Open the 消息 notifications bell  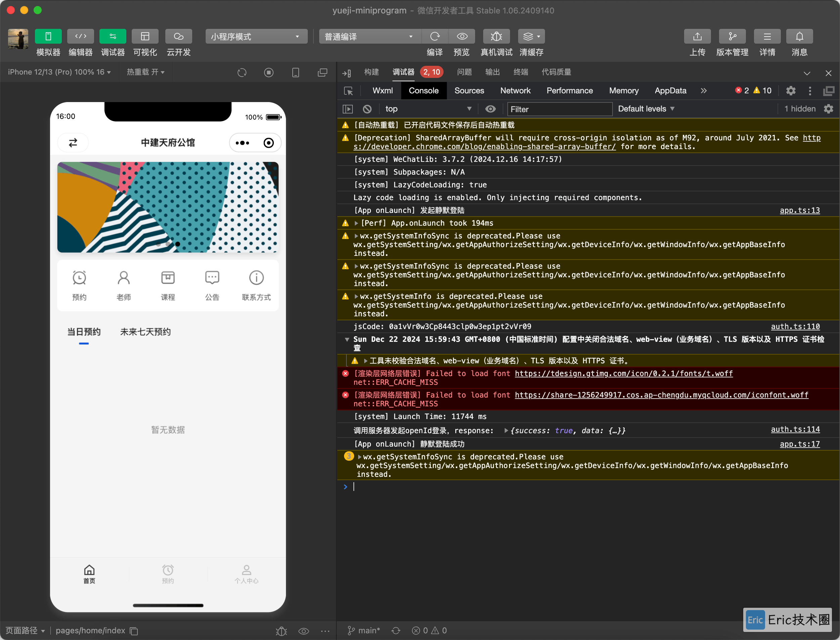point(799,37)
